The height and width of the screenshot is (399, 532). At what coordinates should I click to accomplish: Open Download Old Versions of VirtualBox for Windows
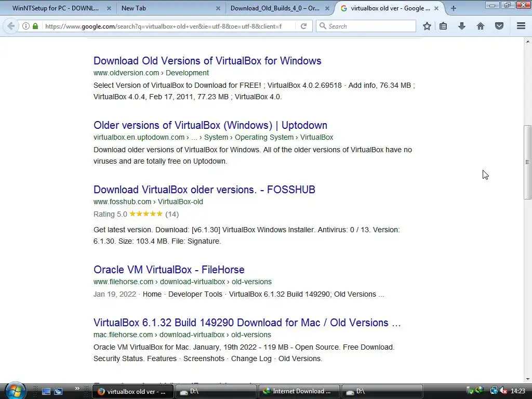(207, 61)
